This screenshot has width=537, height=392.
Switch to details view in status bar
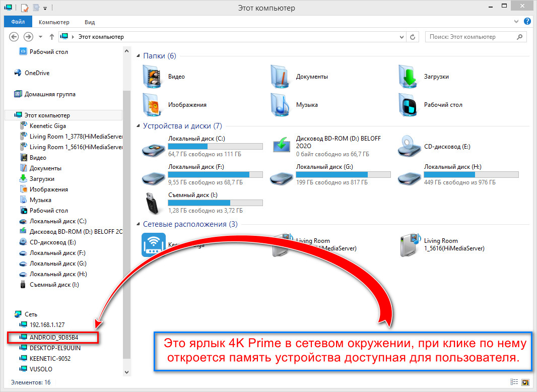coord(514,382)
